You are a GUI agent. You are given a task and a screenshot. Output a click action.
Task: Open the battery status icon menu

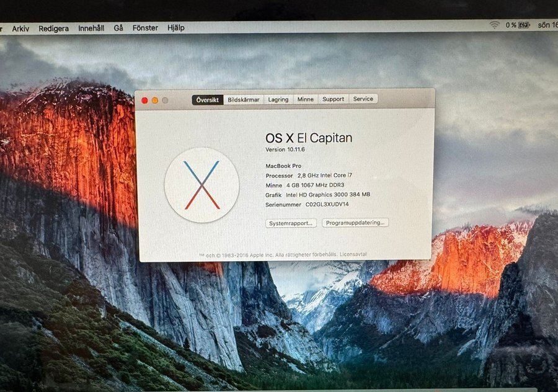click(x=524, y=25)
